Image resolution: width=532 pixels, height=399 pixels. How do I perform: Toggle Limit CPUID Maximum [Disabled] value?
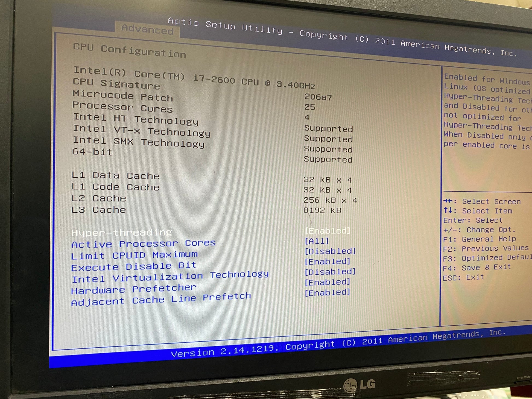click(330, 251)
